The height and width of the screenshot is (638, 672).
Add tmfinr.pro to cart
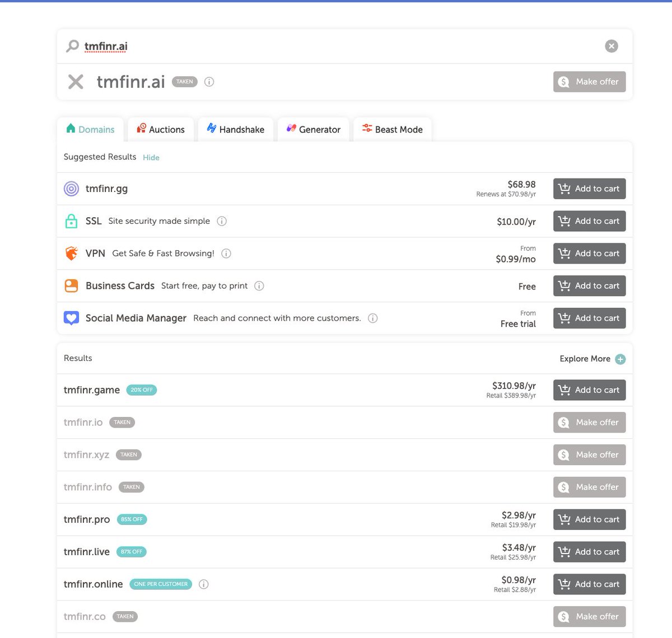pos(589,519)
